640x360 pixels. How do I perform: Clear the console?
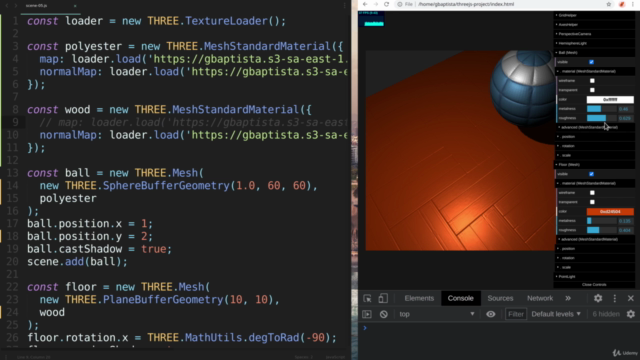[x=384, y=314]
